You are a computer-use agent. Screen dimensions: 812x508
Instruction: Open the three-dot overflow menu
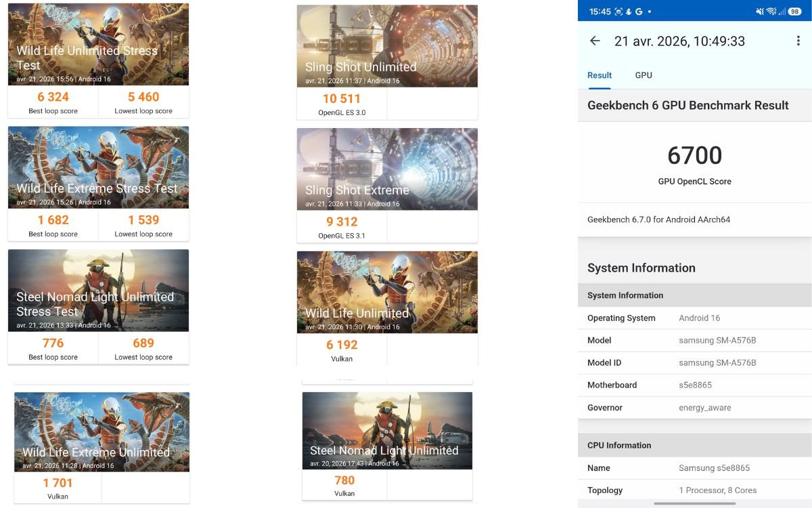798,41
